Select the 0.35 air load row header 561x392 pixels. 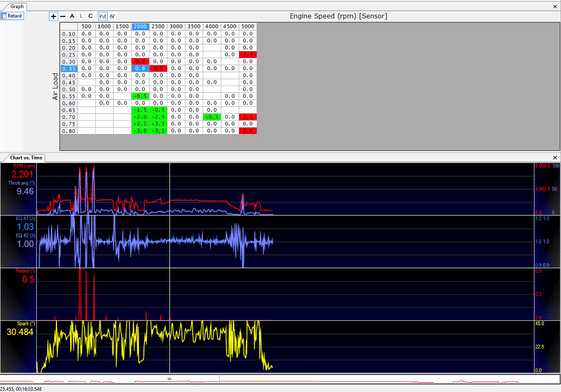point(68,68)
